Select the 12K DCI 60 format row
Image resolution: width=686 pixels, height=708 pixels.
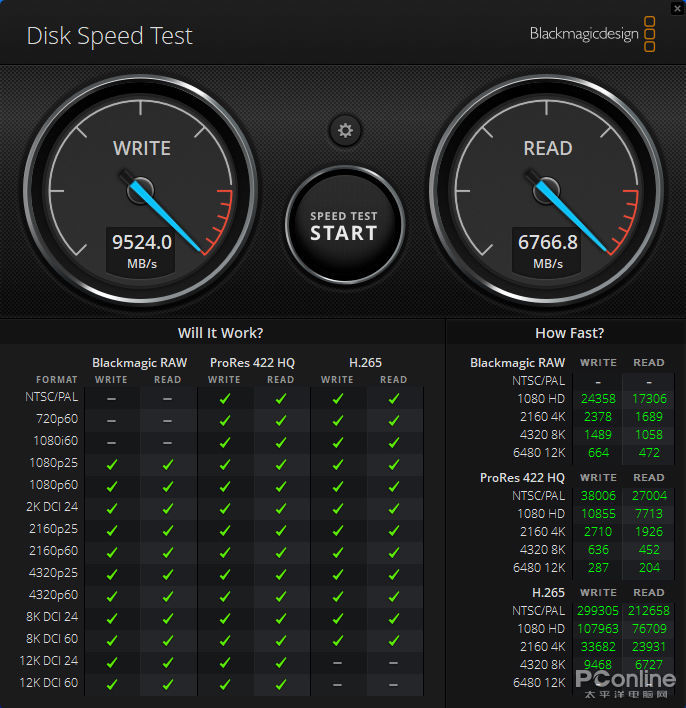click(49, 683)
